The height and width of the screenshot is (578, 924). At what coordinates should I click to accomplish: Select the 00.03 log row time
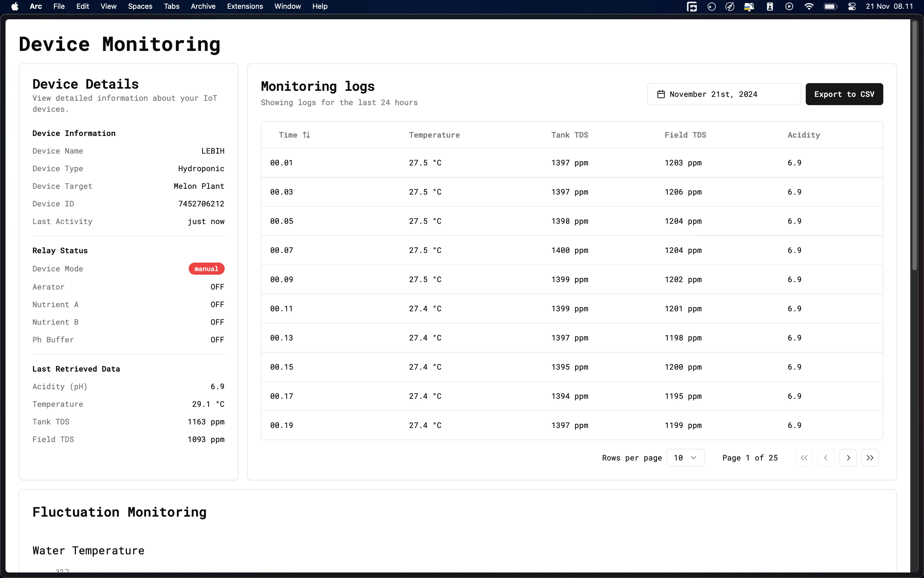point(281,192)
